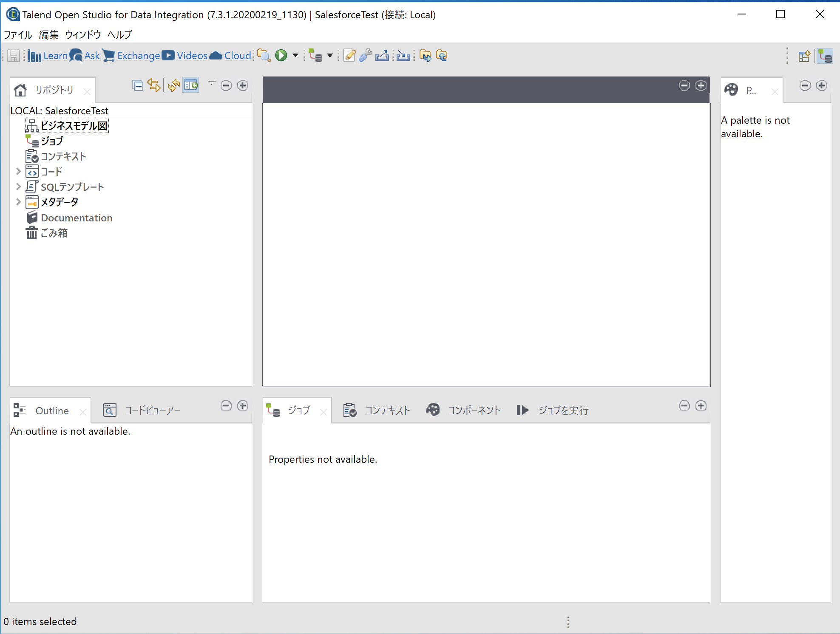This screenshot has height=634, width=840.
Task: Open the Cloud link
Action: 237,55
